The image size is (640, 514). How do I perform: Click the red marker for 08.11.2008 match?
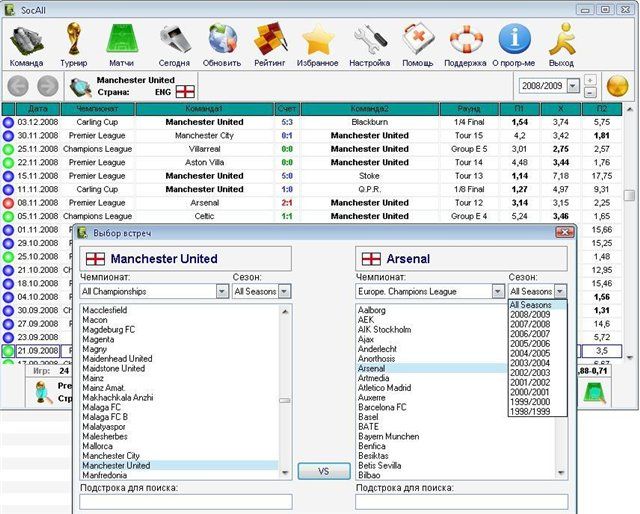8,203
